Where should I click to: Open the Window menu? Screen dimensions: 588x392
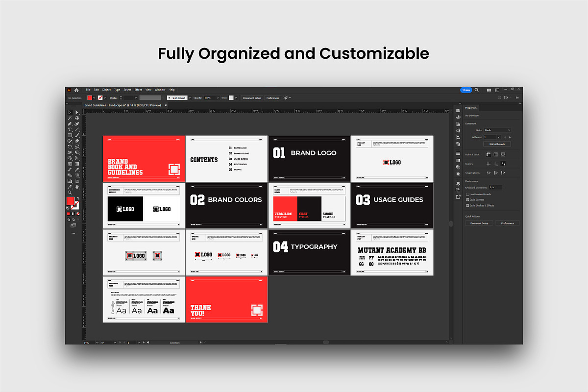point(160,90)
